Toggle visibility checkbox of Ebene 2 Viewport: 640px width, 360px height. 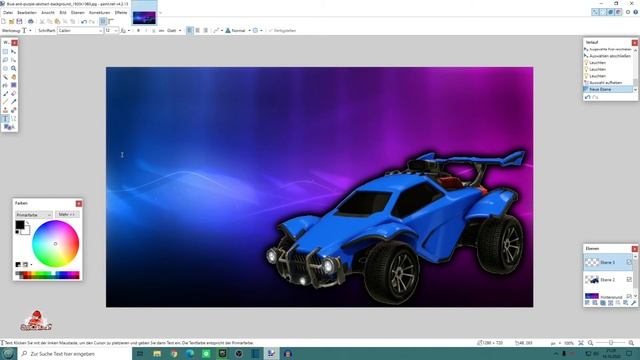(x=629, y=280)
